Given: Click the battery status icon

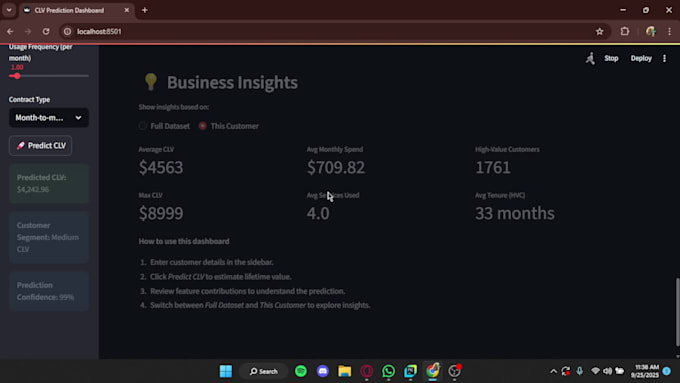Looking at the screenshot, I should [619, 371].
